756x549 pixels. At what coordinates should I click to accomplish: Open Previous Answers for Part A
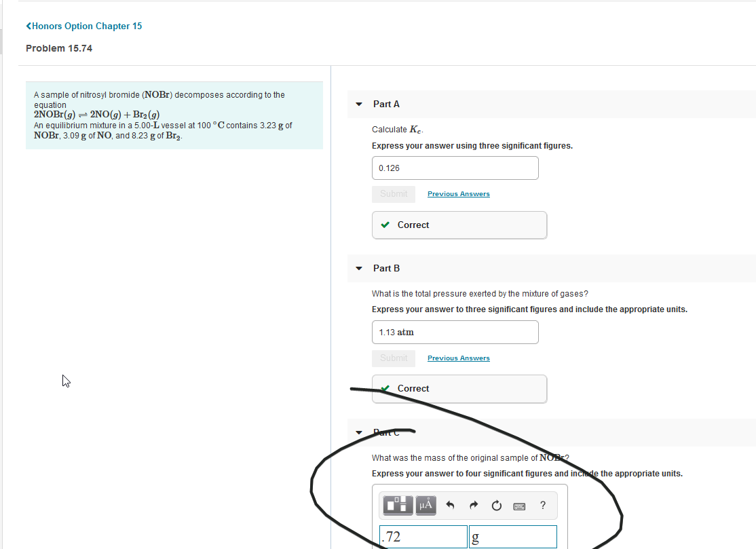tap(458, 193)
